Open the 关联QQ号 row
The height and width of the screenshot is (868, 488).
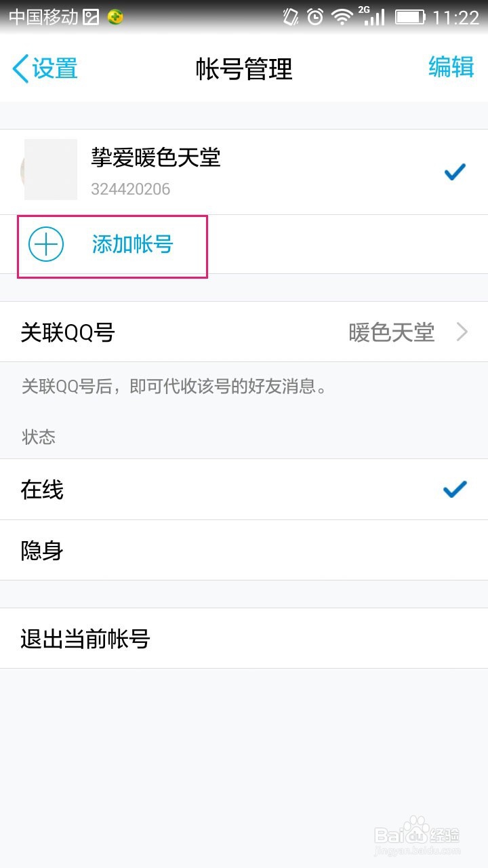[244, 332]
